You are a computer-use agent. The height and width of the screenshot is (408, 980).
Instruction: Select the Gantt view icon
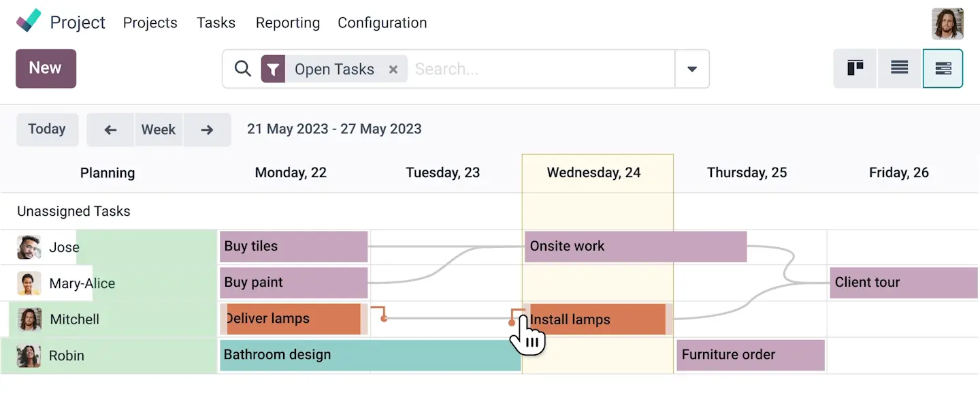[x=943, y=68]
